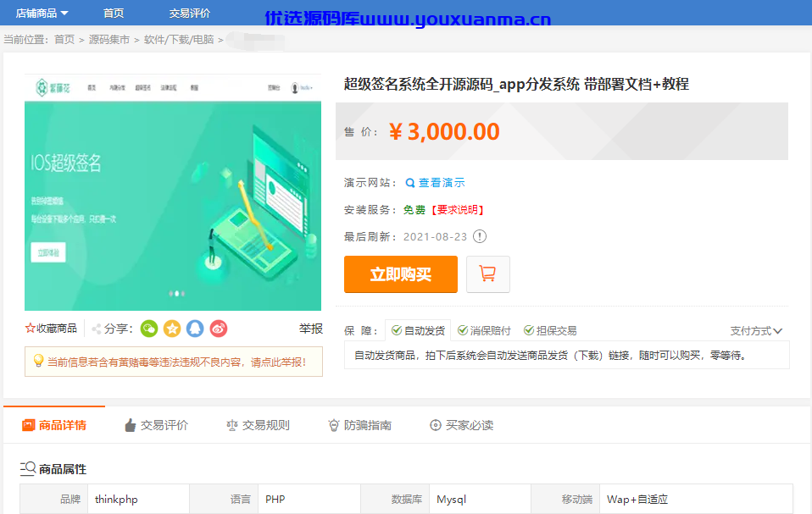Switch to the 买家必读 tab

(461, 425)
